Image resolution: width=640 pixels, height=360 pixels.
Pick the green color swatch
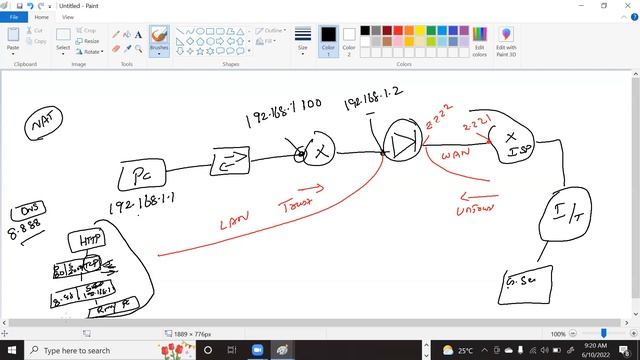click(x=431, y=31)
